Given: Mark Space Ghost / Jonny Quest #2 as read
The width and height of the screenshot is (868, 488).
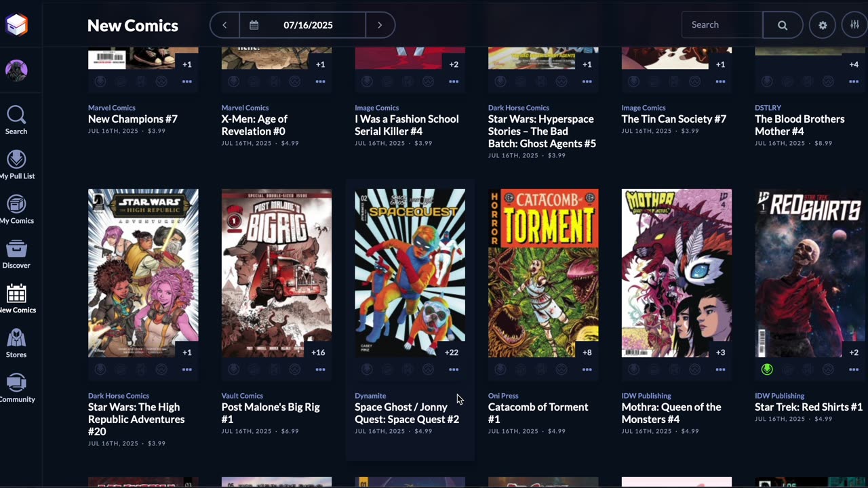Looking at the screenshot, I should click(408, 369).
